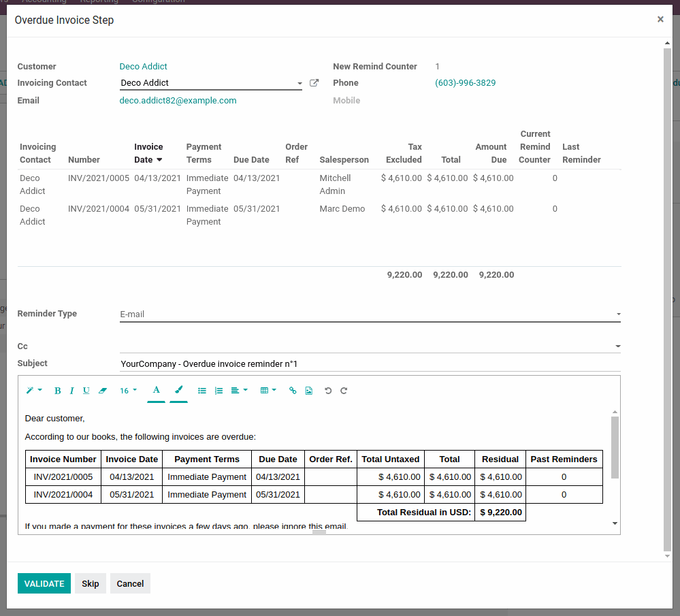Edit the Subject input field

tap(370, 363)
